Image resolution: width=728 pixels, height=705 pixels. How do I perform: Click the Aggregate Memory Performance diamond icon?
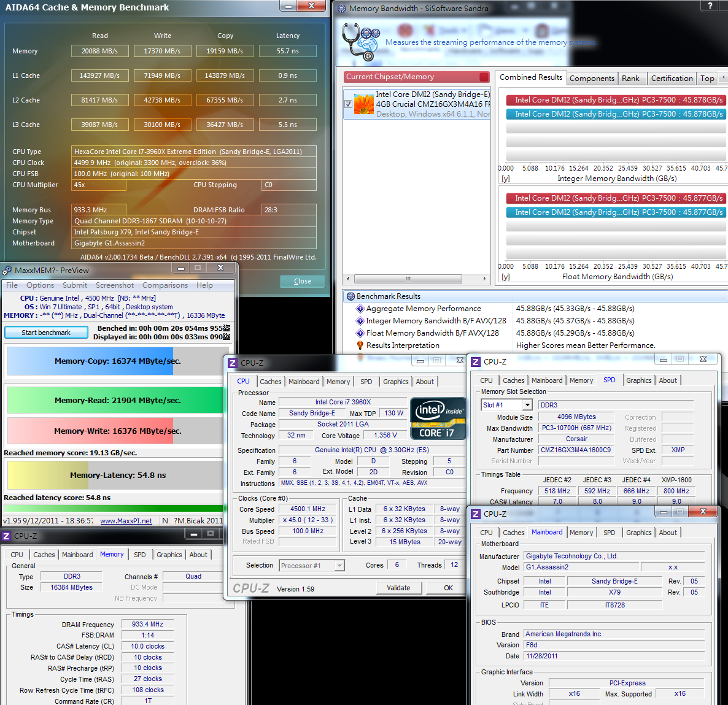[x=360, y=309]
